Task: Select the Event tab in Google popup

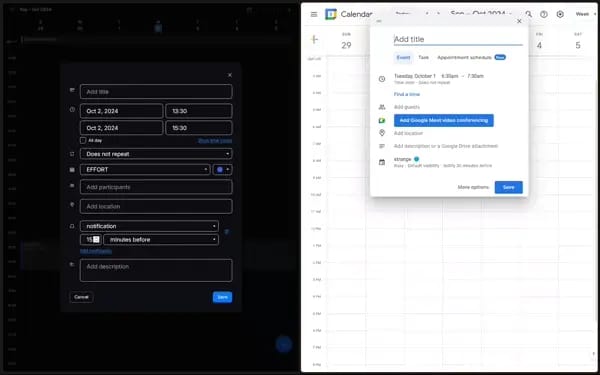Action: click(x=403, y=57)
